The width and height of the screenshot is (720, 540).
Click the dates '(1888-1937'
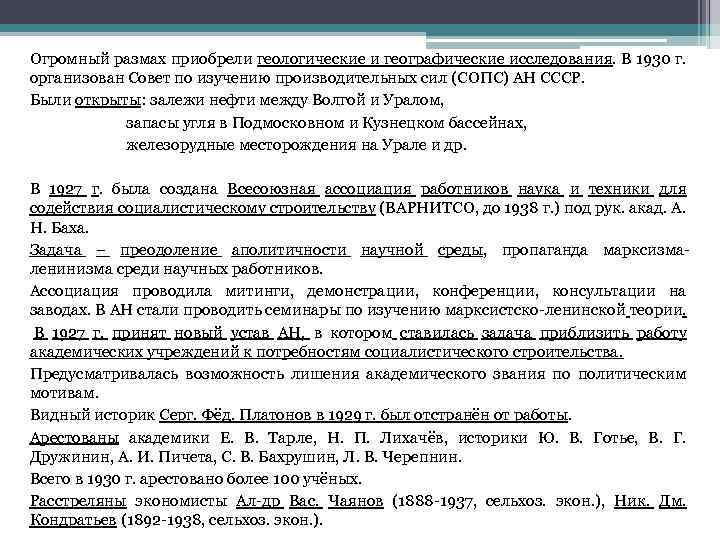[x=433, y=501]
